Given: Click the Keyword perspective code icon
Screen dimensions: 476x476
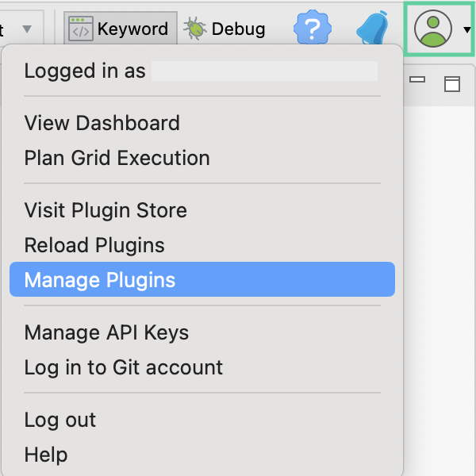Looking at the screenshot, I should (81, 29).
